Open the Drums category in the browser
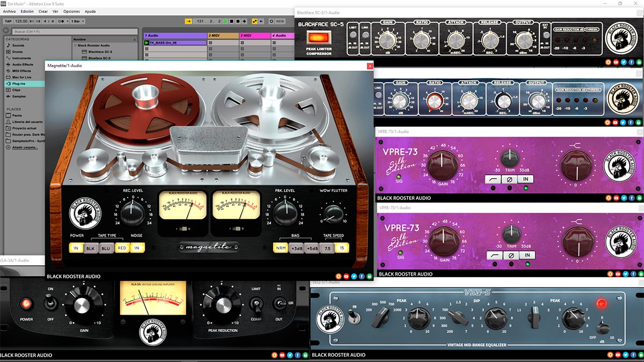 (18, 52)
